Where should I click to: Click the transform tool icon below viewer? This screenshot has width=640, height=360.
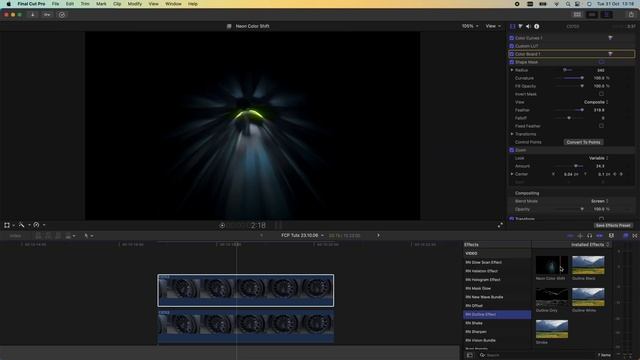pyautogui.click(x=7, y=225)
